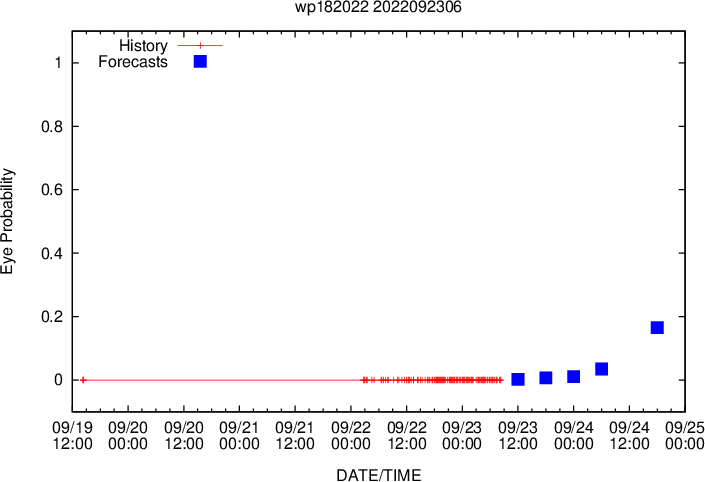The image size is (705, 482).
Task: Click the y-axis tick label 0.4
Action: click(52, 253)
